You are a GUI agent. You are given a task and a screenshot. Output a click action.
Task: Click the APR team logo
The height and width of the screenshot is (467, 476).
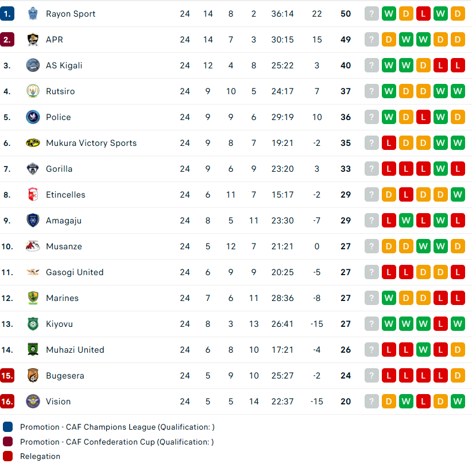[33, 40]
